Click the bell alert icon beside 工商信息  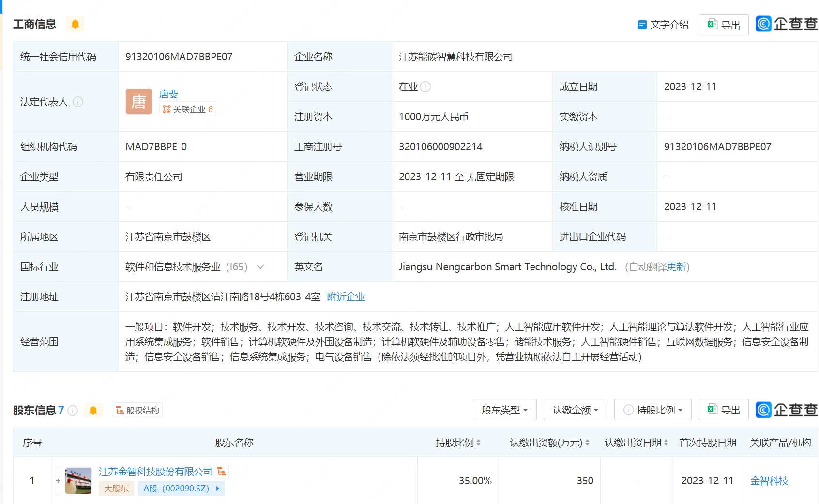[75, 24]
